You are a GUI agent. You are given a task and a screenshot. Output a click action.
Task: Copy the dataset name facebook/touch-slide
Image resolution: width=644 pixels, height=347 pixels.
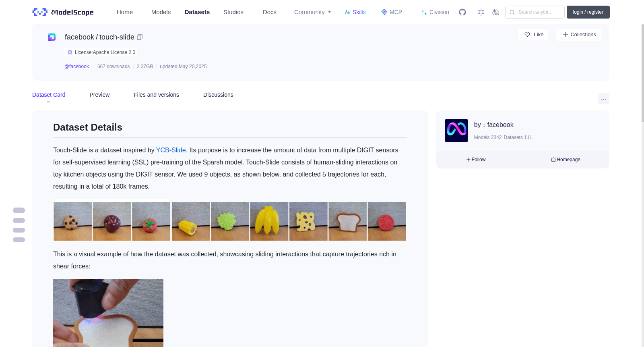[x=140, y=37]
